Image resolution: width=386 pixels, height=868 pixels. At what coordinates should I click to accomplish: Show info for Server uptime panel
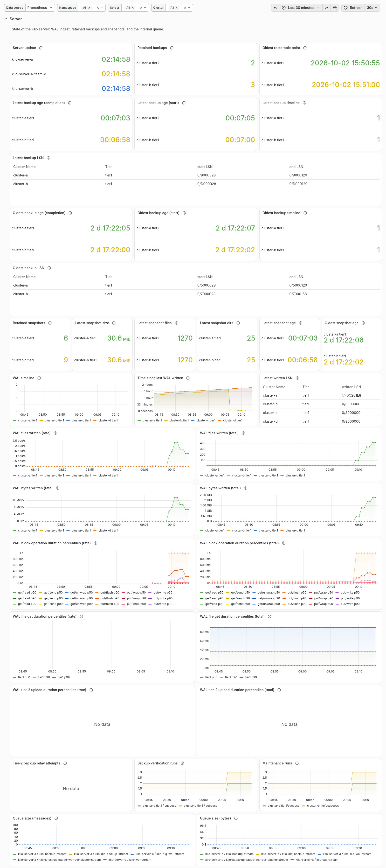click(41, 48)
